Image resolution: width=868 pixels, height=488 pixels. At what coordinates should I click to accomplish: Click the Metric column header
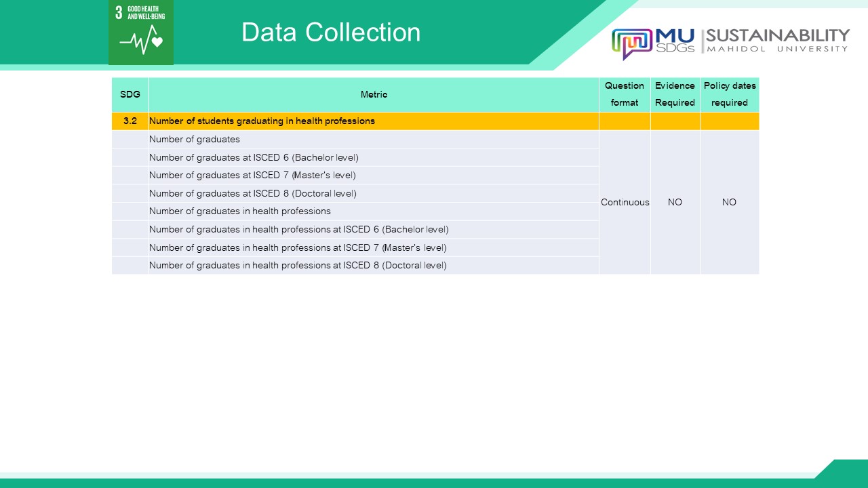coord(374,95)
